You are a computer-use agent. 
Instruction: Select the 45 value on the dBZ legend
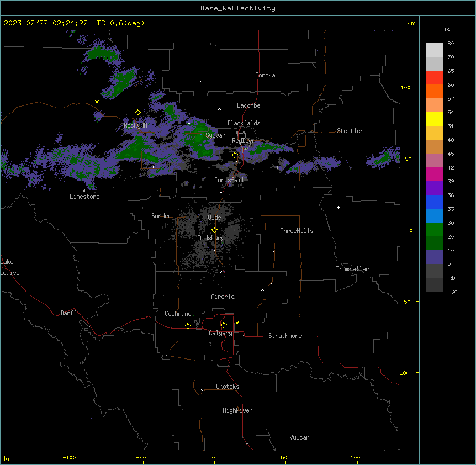[x=451, y=154]
